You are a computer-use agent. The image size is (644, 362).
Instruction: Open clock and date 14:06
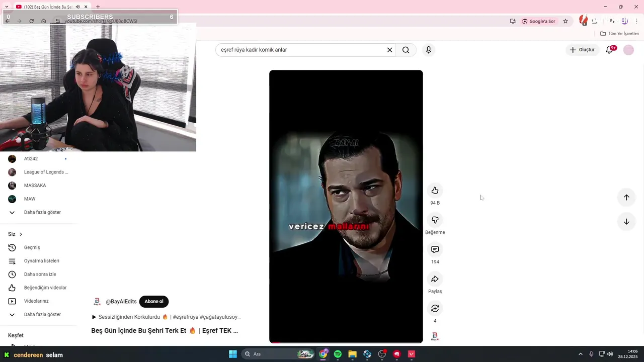point(629,354)
